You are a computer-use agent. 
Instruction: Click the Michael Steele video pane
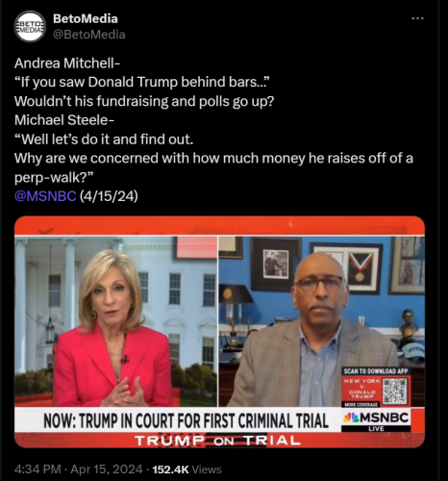322,321
